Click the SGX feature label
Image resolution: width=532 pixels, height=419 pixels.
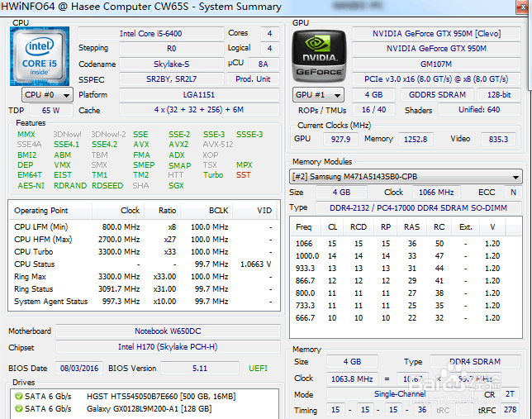176,186
